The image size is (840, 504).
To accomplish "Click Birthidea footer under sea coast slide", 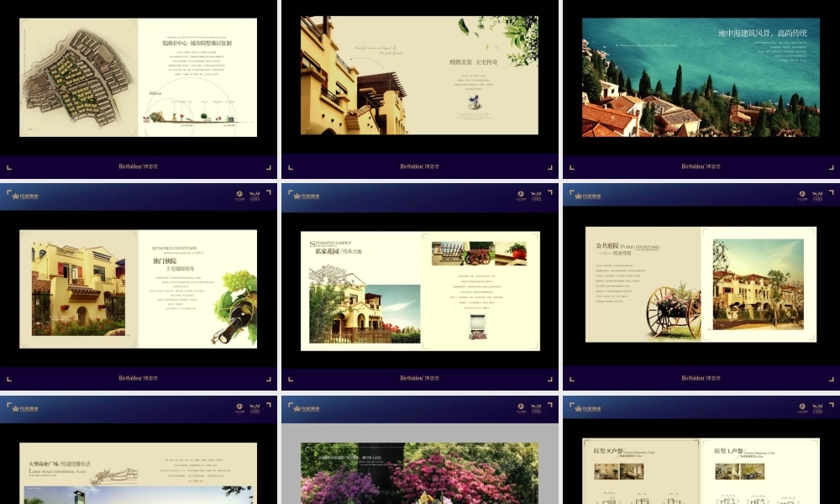I will [701, 166].
